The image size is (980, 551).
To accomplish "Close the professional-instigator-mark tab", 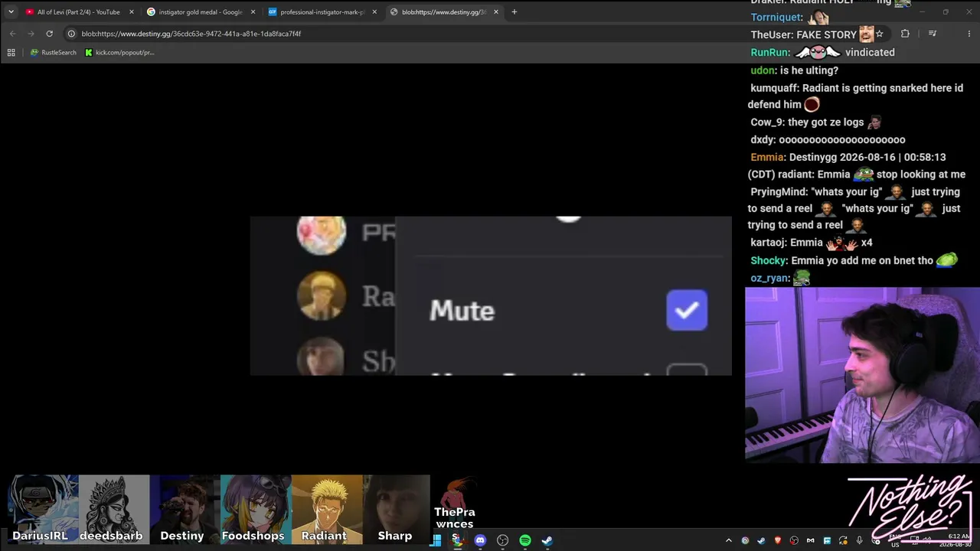I will point(374,11).
